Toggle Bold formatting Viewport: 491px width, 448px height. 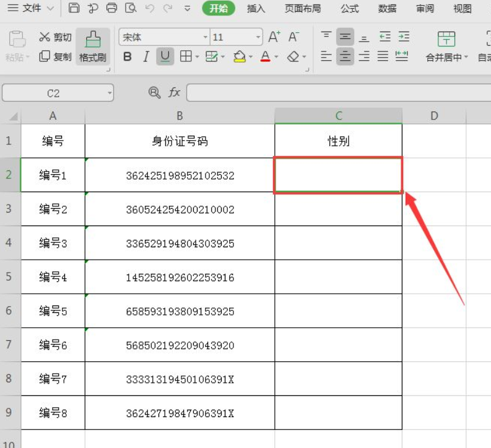[x=127, y=57]
